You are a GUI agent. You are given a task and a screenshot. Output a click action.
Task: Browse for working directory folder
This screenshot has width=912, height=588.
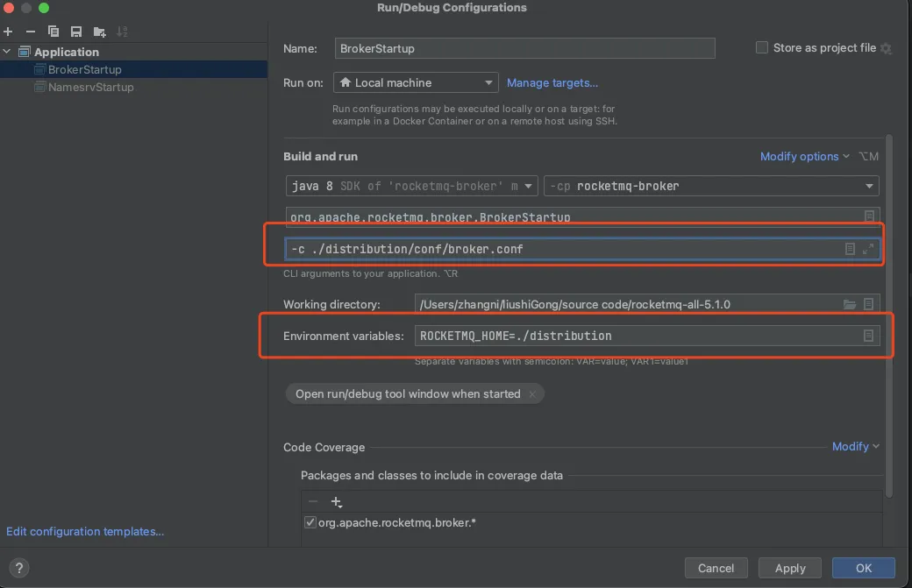[849, 304]
